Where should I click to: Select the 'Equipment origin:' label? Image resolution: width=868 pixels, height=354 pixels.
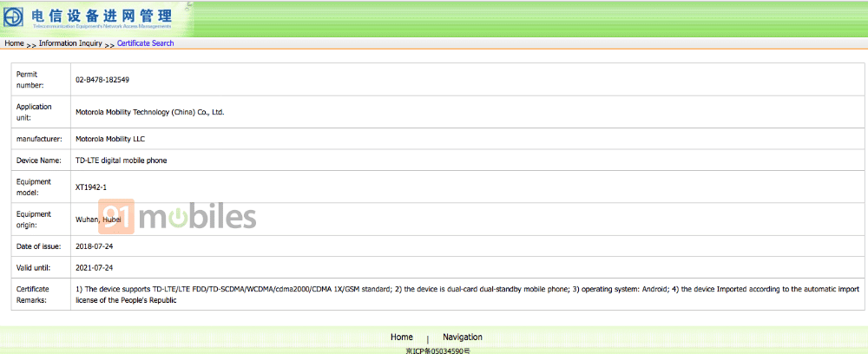34,219
